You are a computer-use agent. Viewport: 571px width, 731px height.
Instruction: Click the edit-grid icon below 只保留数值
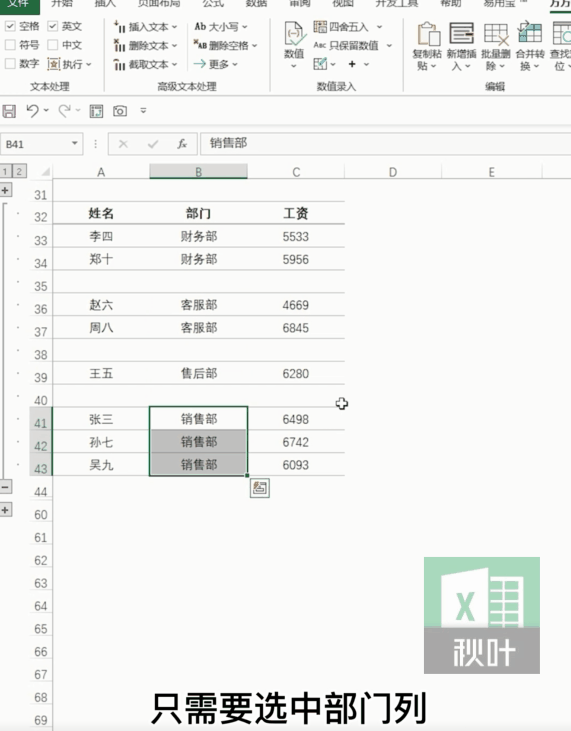tap(320, 64)
